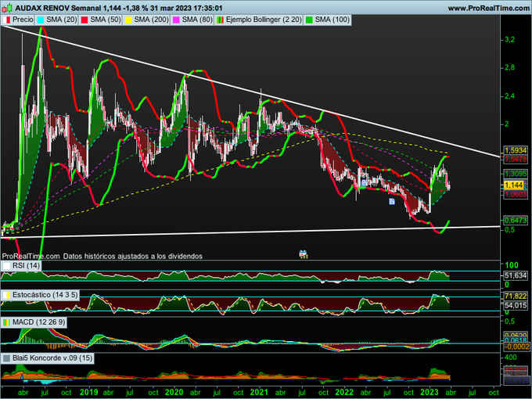This screenshot has height=399, width=532.
Task: Click the red SMA (50) color swatch
Action: pos(84,20)
